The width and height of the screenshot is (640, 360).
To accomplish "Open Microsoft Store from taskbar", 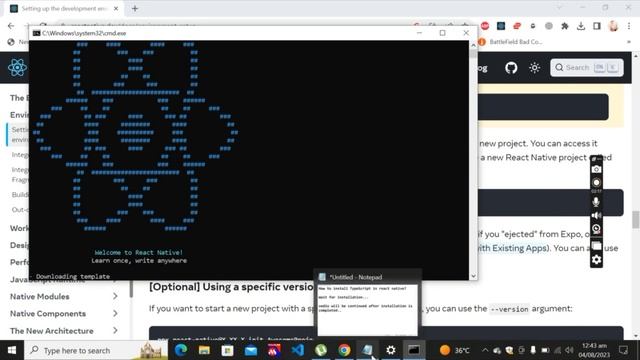I will [x=227, y=350].
